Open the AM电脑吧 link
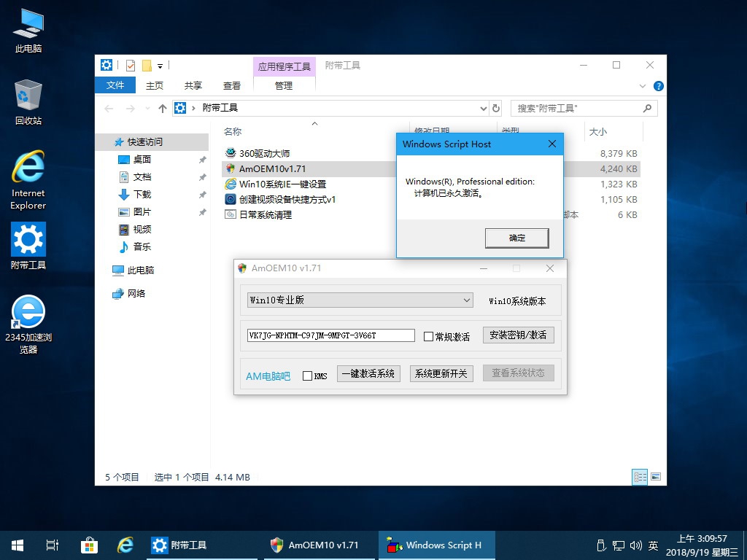The height and width of the screenshot is (560, 747). coord(268,376)
